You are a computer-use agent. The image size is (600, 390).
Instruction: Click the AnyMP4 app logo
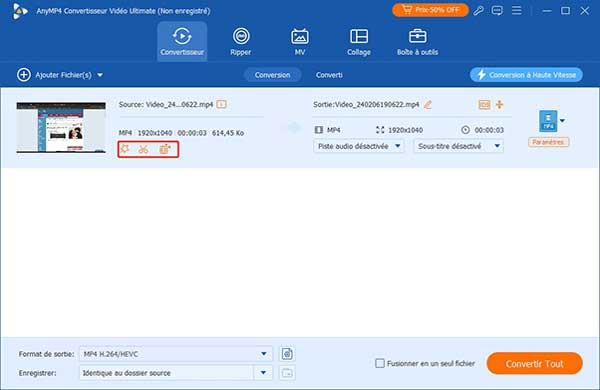[x=20, y=11]
